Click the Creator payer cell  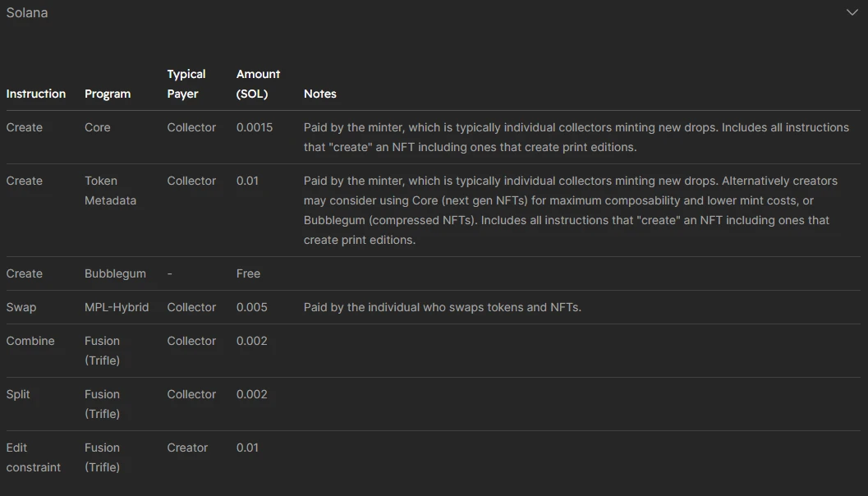(x=187, y=448)
